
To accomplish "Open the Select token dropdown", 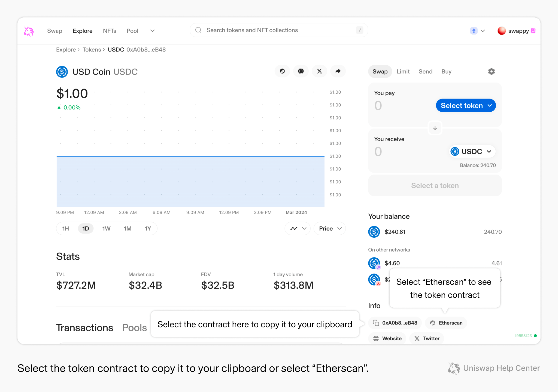I will coord(466,106).
